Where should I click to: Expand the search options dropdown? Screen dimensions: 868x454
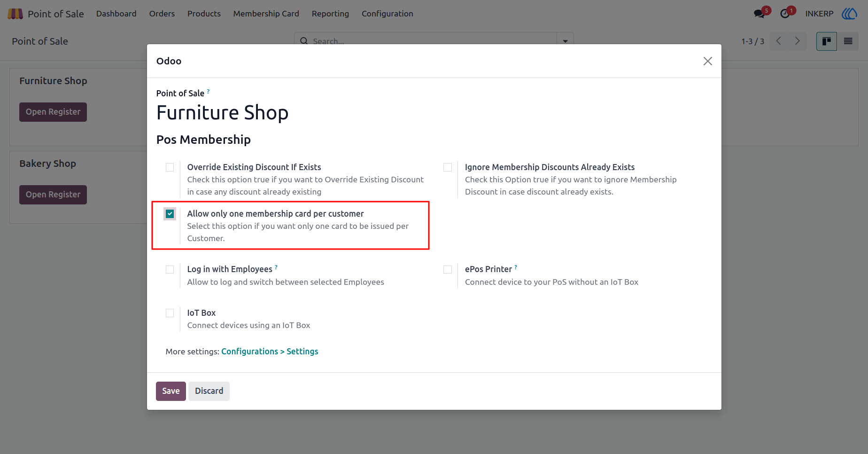pos(565,41)
